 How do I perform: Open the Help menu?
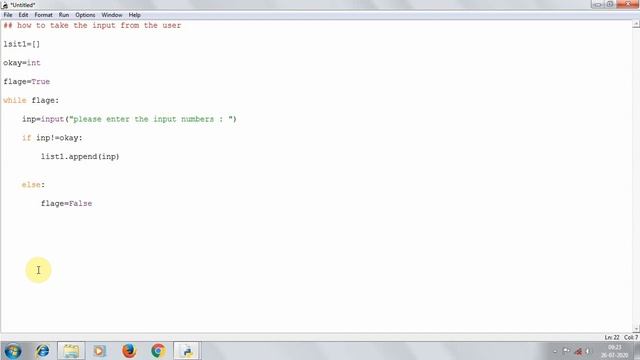[x=134, y=15]
